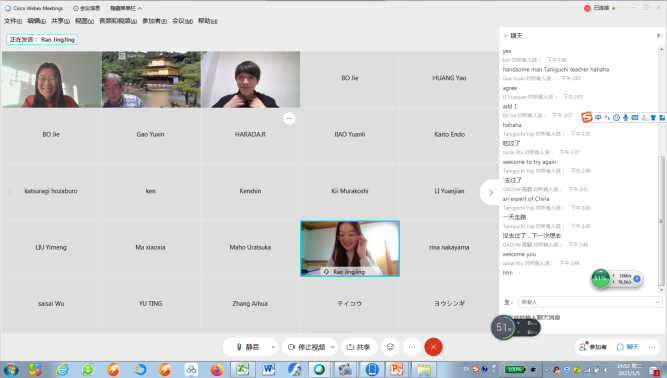Image resolution: width=667 pixels, height=378 pixels.
Task: Open panel options ellipsis at bottom right
Action: (652, 347)
